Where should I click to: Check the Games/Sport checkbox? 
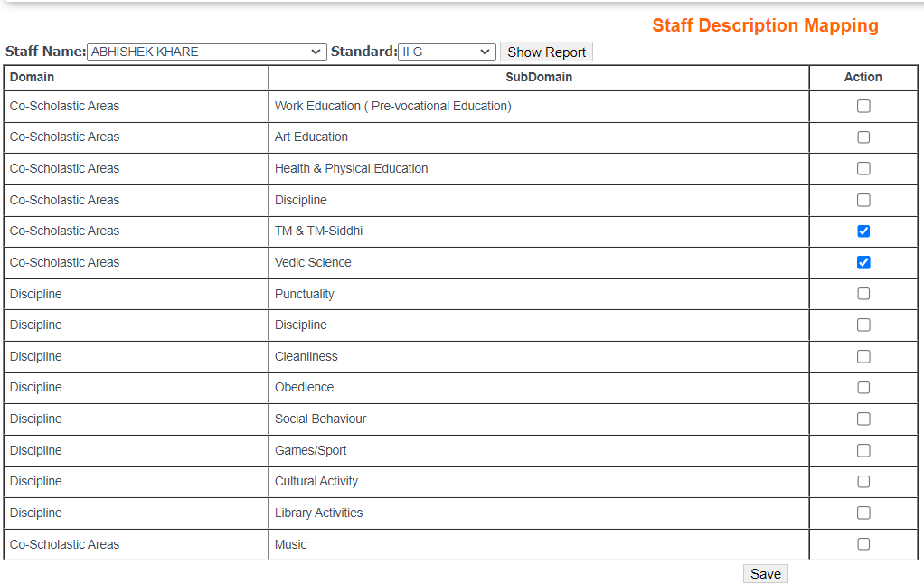click(863, 450)
